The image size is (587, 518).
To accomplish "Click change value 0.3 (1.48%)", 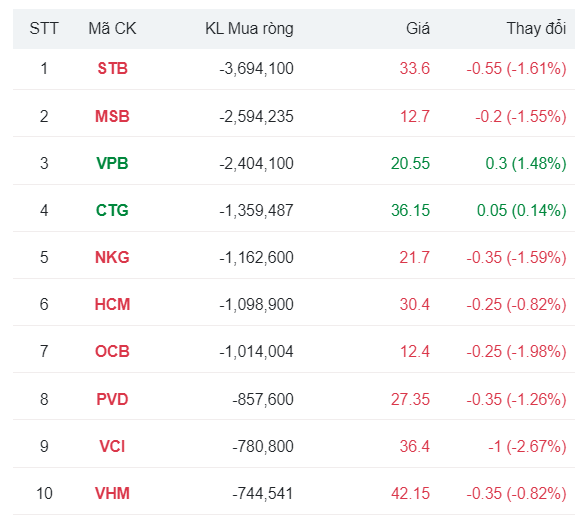I will (526, 164).
